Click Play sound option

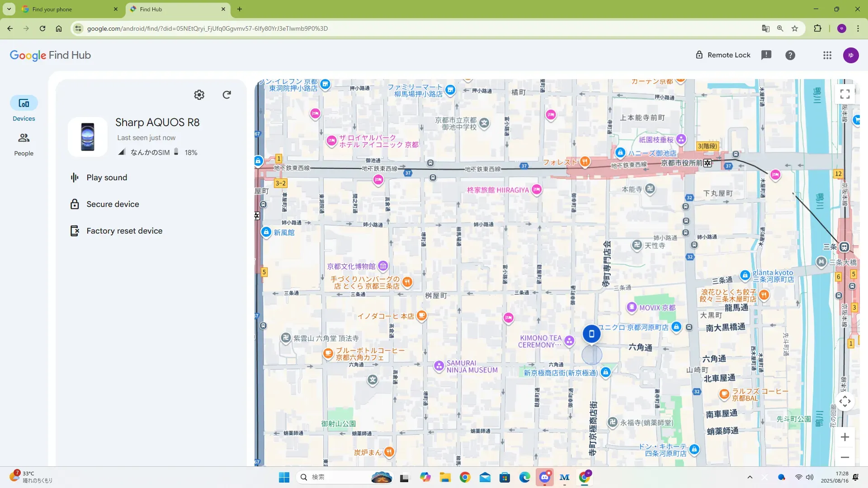pyautogui.click(x=107, y=178)
